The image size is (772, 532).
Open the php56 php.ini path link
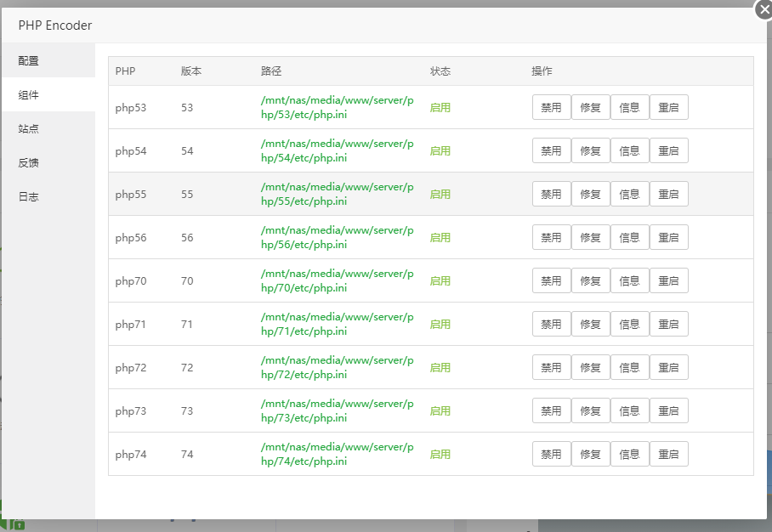[338, 237]
